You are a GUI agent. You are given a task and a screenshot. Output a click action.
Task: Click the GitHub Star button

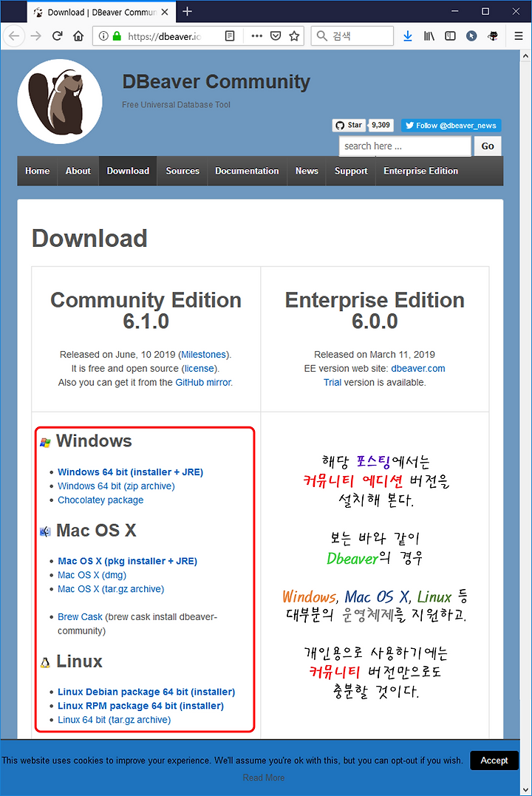coord(348,125)
